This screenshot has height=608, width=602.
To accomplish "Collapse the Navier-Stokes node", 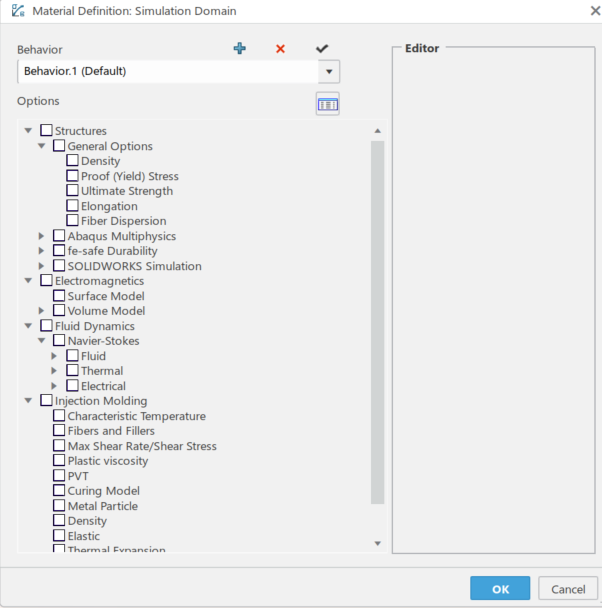I will pos(41,341).
